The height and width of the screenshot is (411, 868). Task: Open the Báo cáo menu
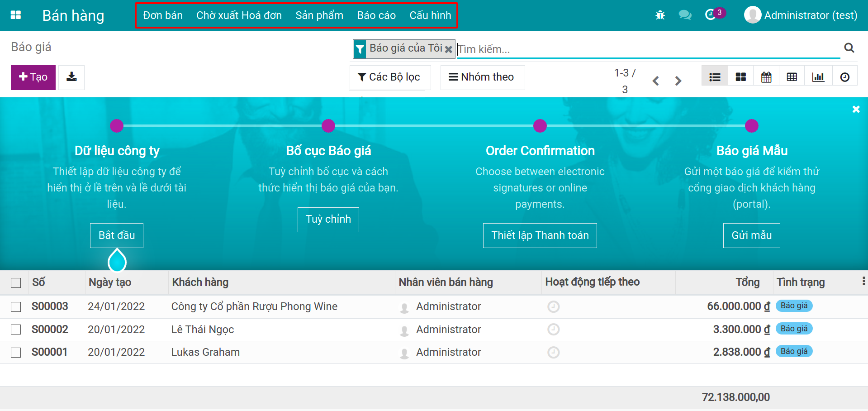point(376,15)
